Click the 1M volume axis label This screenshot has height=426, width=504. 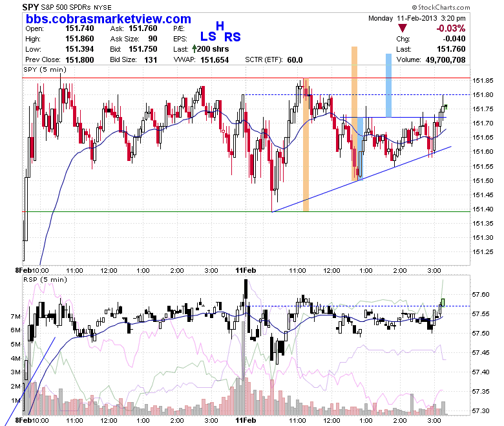pyautogui.click(x=16, y=401)
